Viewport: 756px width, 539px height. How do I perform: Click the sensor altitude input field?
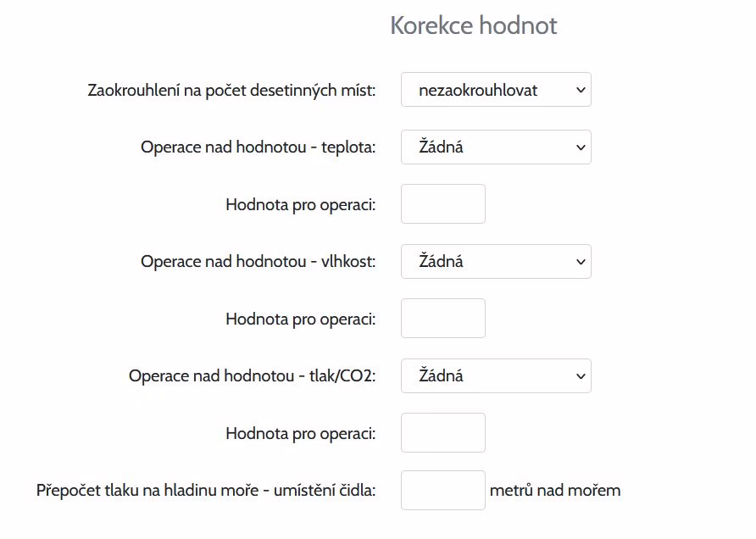[442, 491]
